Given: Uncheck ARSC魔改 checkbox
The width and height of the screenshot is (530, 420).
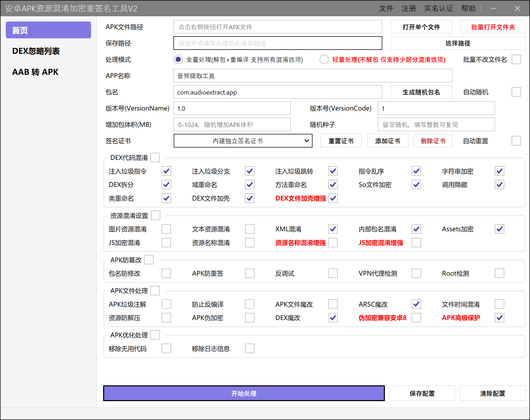Looking at the screenshot, I should pos(416,304).
